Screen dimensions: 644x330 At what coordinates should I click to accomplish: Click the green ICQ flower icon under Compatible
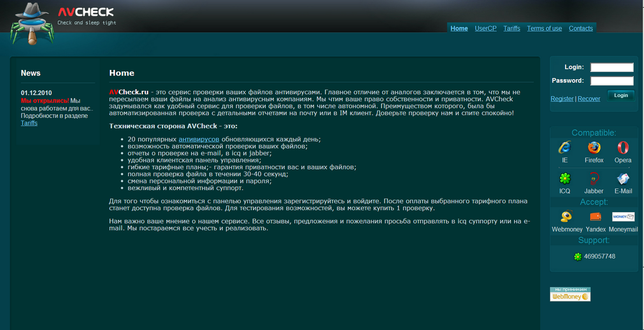(565, 178)
